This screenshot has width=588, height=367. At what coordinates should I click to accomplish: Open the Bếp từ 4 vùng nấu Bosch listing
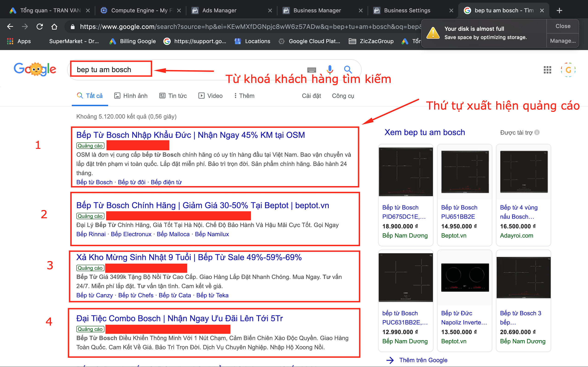tap(519, 212)
